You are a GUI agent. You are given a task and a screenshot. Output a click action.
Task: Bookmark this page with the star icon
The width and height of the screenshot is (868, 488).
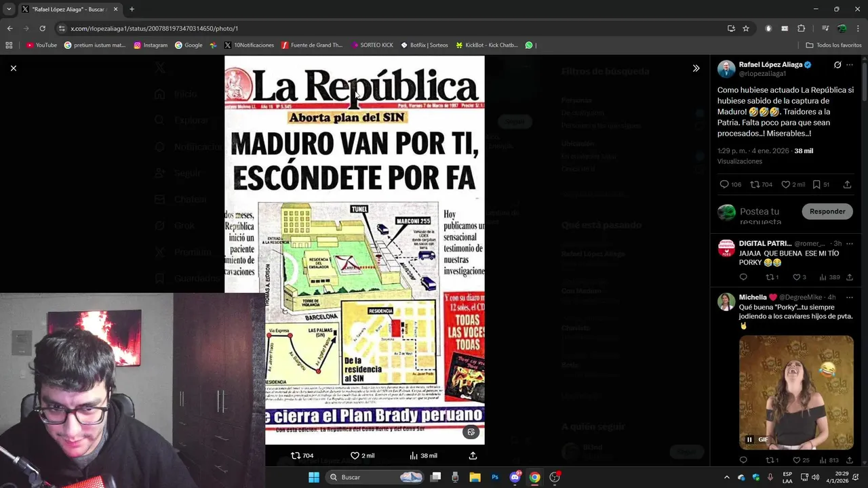coord(746,28)
